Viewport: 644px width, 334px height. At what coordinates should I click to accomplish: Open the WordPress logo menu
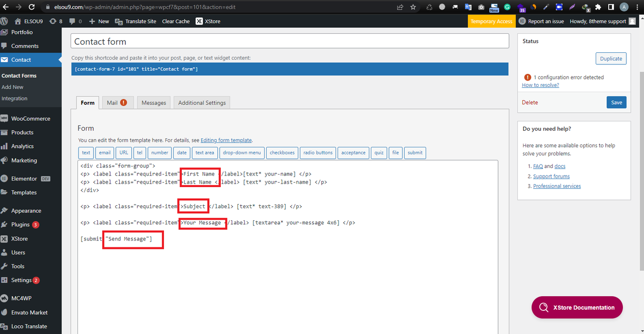coord(5,21)
